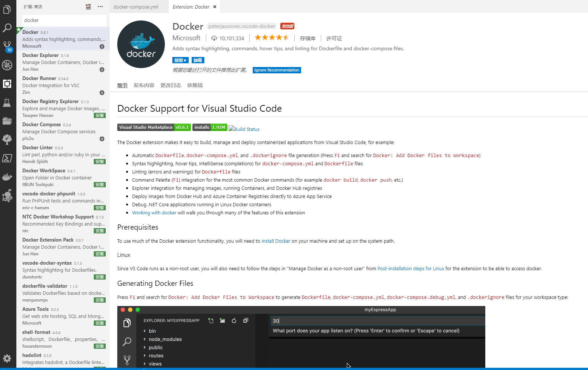The width and height of the screenshot is (588, 370).
Task: Click Ignore Recommendation button
Action: point(277,70)
